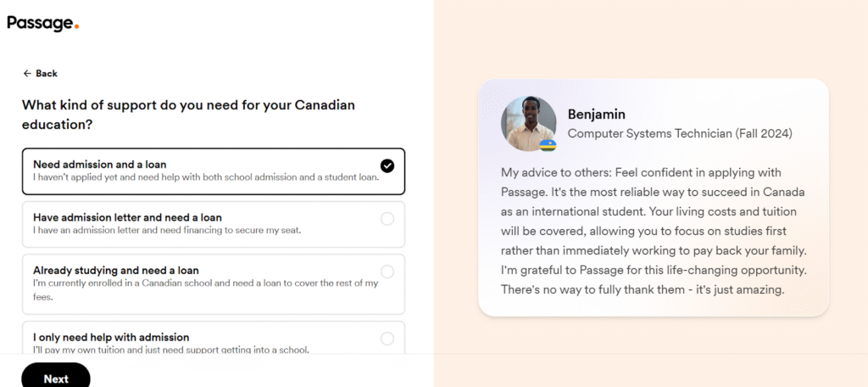Select the 'Have admission letter and need a loan' radio
Viewport: 868px width, 387px height.
coord(387,219)
